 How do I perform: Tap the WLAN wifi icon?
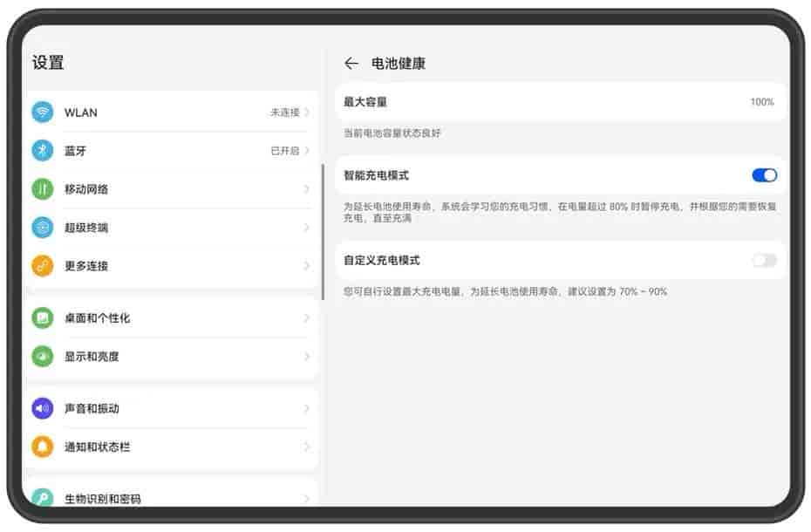[43, 113]
